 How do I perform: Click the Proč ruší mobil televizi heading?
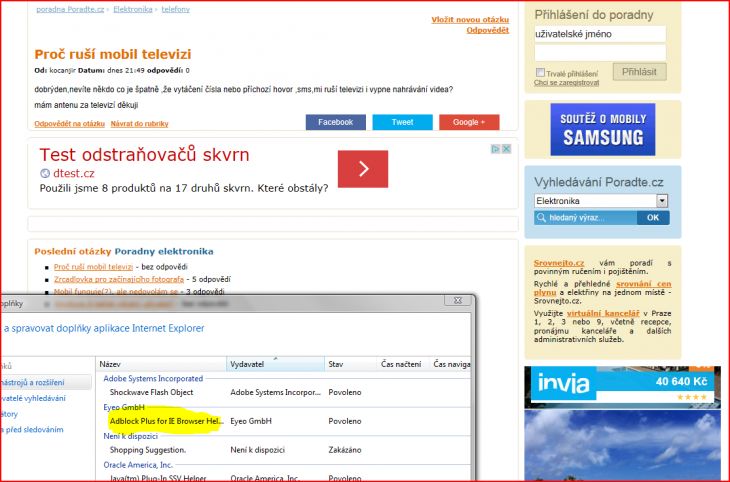tap(113, 54)
